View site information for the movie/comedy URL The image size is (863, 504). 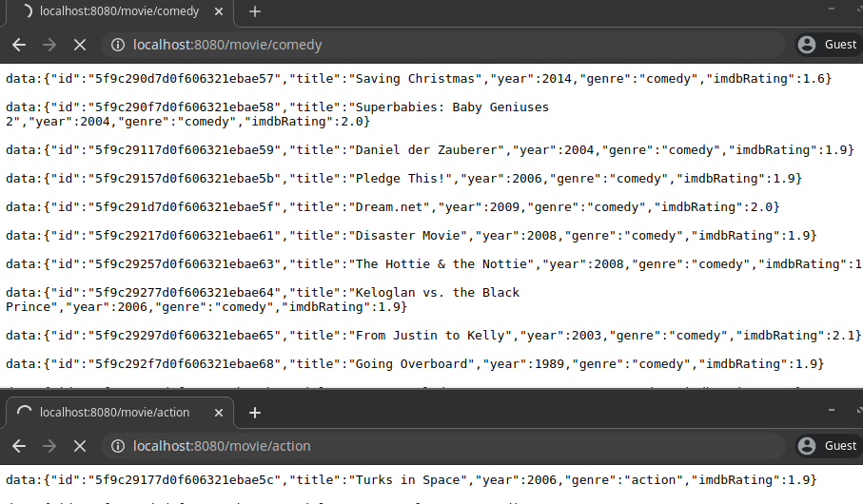coord(118,45)
